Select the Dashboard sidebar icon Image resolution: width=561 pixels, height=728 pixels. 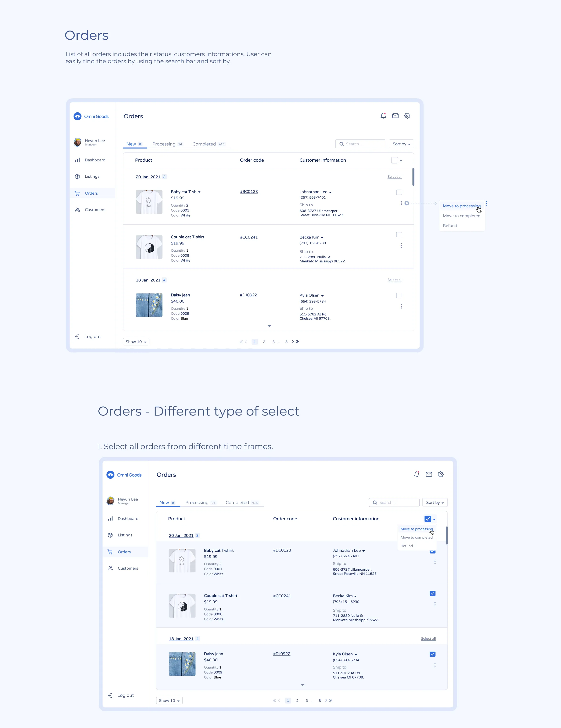pyautogui.click(x=77, y=160)
